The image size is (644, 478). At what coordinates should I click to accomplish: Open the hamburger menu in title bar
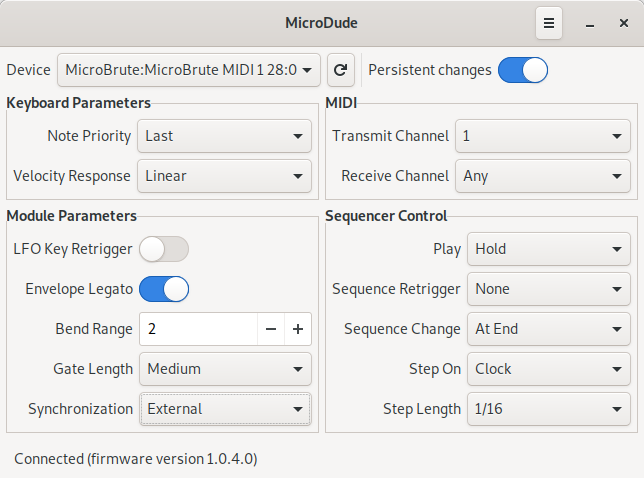click(x=549, y=23)
